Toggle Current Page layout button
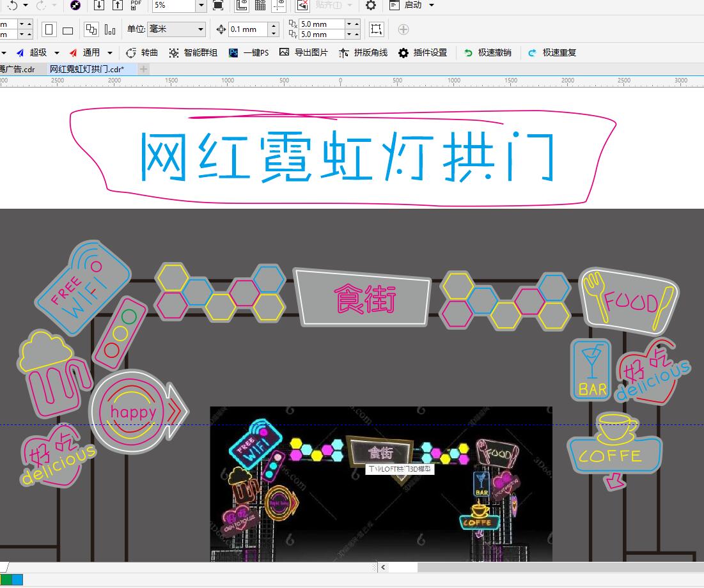 pyautogui.click(x=110, y=29)
